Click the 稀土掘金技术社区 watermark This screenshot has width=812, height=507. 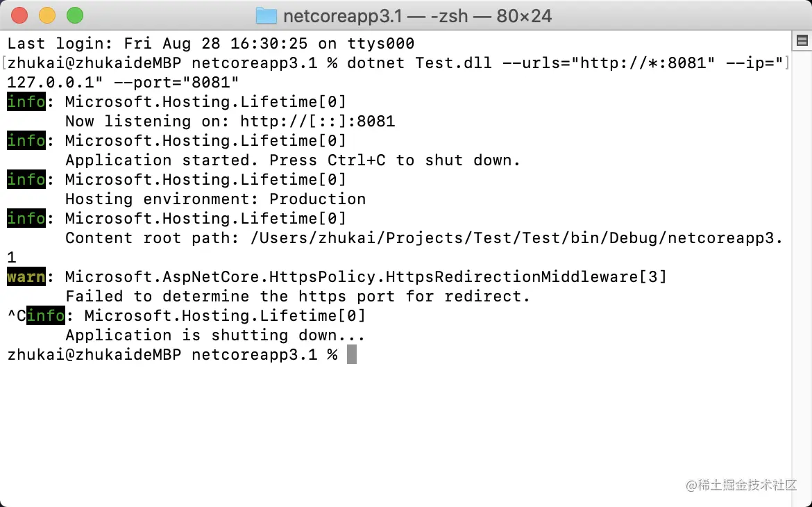pyautogui.click(x=741, y=485)
